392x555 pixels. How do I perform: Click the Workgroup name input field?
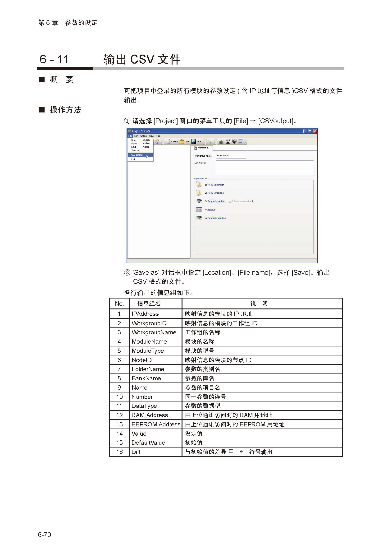(x=231, y=156)
